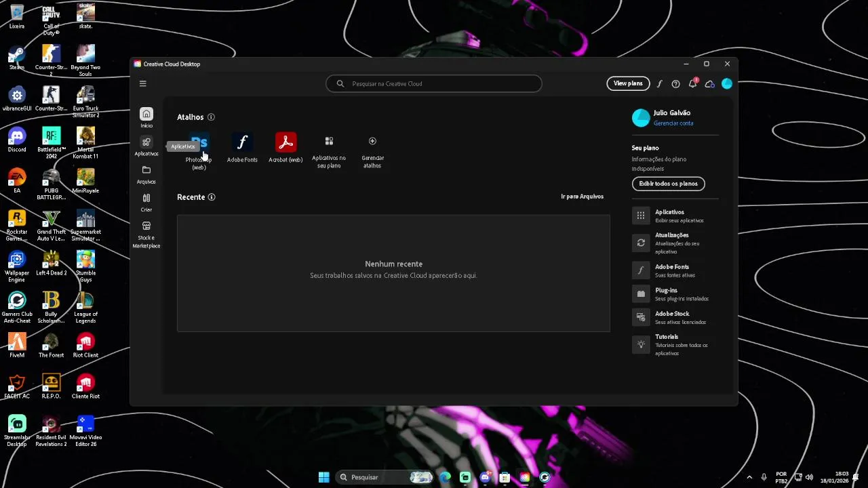This screenshot has width=868, height=488.
Task: Open Discord from the taskbar
Action: click(x=485, y=477)
